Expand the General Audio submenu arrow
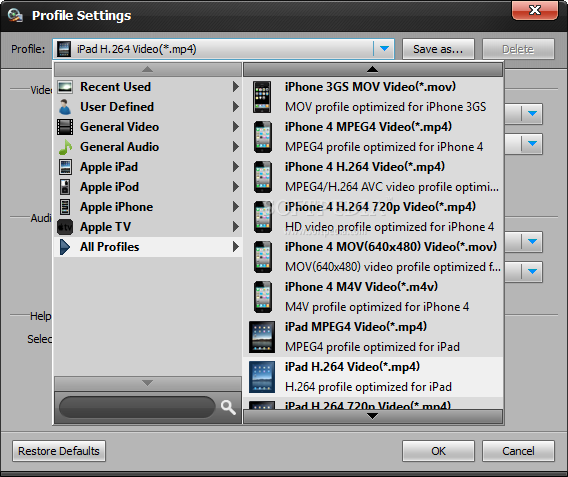Viewport: 568px width, 477px height. (x=236, y=147)
